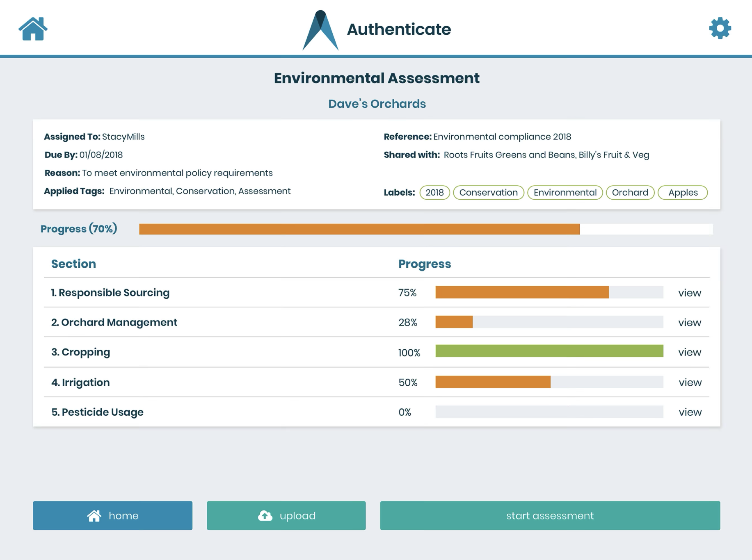The image size is (752, 560).
Task: Click the home icon in the header
Action: [x=33, y=29]
